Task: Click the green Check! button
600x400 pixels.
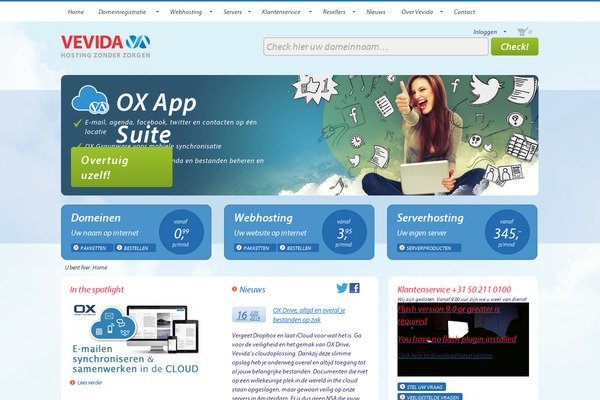Action: (x=515, y=47)
